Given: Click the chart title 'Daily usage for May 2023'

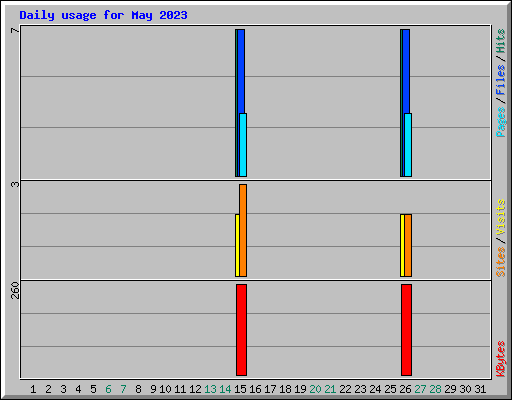Looking at the screenshot, I should [x=103, y=15].
